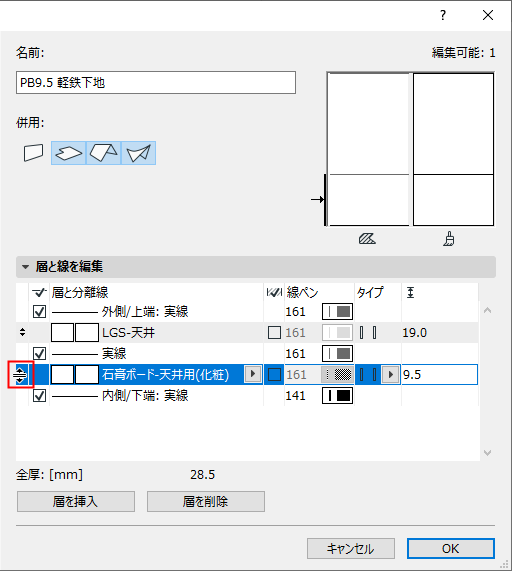This screenshot has width=512, height=571.
Task: Click the fill hatch preview icon
Action: [x=367, y=239]
